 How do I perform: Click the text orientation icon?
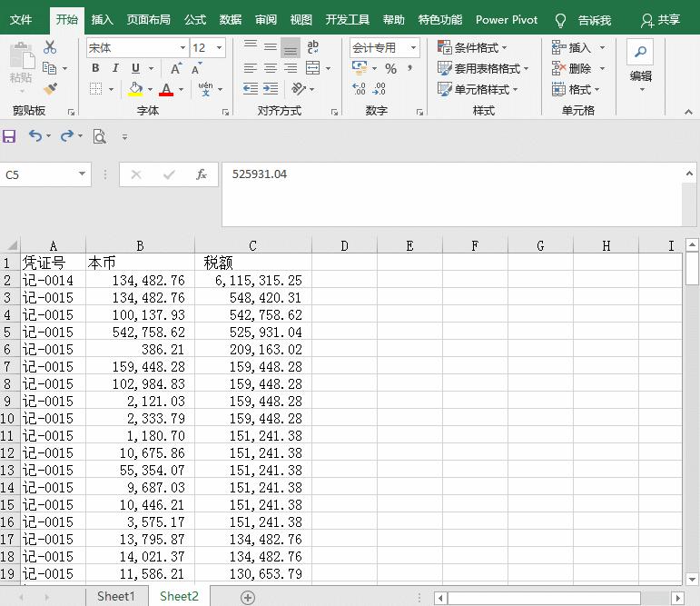tap(298, 88)
